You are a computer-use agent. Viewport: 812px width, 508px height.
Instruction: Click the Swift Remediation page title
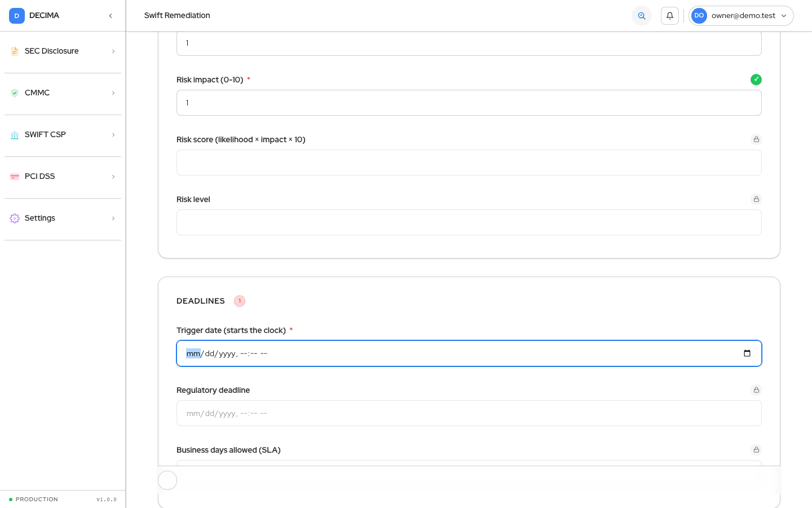(x=177, y=16)
